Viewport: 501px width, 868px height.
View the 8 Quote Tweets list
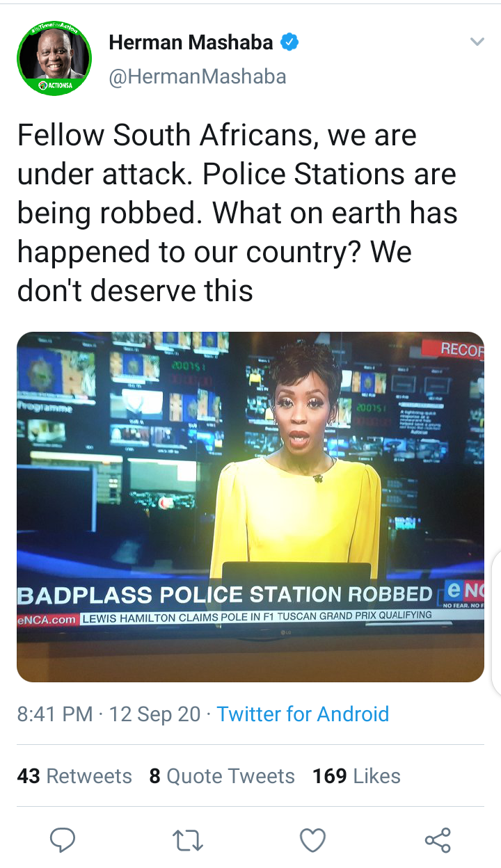pyautogui.click(x=222, y=775)
